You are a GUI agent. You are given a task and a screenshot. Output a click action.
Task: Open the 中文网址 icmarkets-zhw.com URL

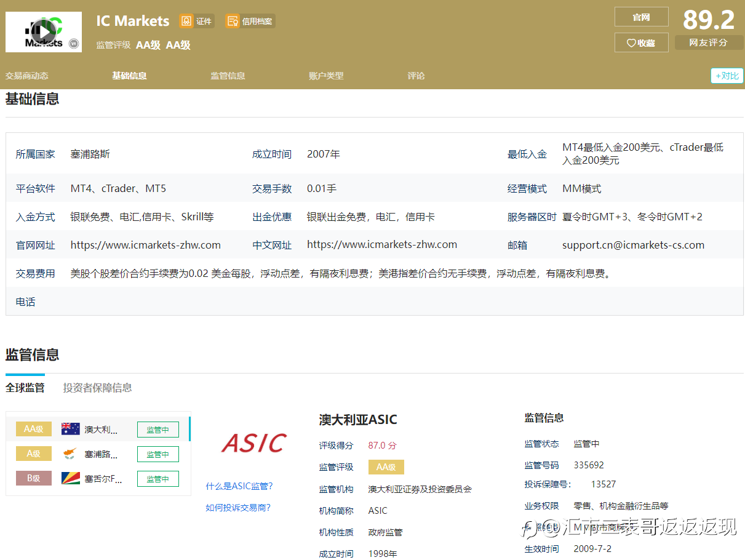pyautogui.click(x=382, y=244)
